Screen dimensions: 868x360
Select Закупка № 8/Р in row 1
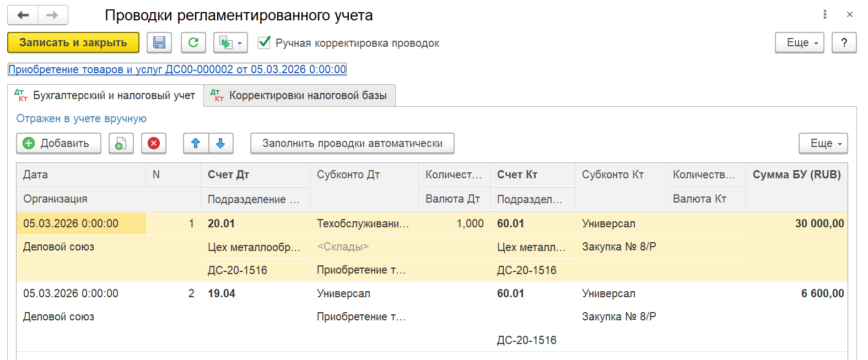(621, 247)
